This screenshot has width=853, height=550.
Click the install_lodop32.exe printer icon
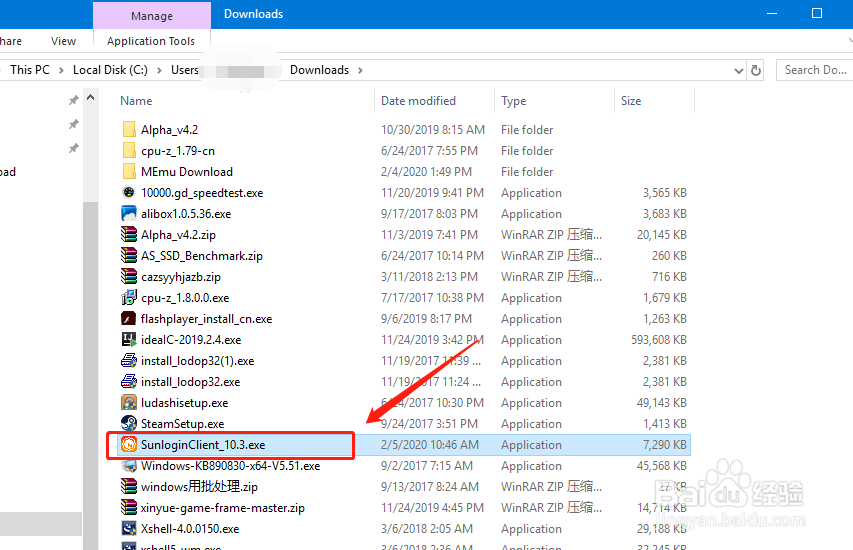(x=129, y=382)
